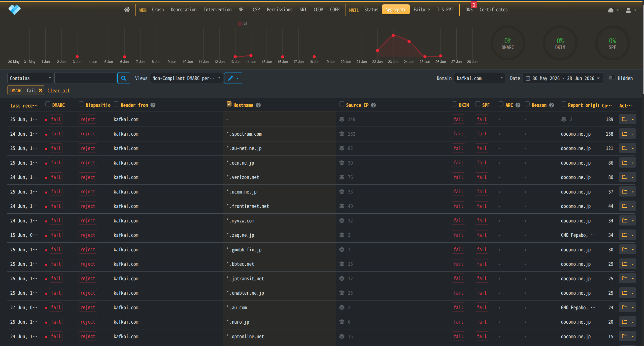Viewport: 644px width, 346px height.
Task: Remove the DMARC fail filter tag
Action: pos(40,90)
